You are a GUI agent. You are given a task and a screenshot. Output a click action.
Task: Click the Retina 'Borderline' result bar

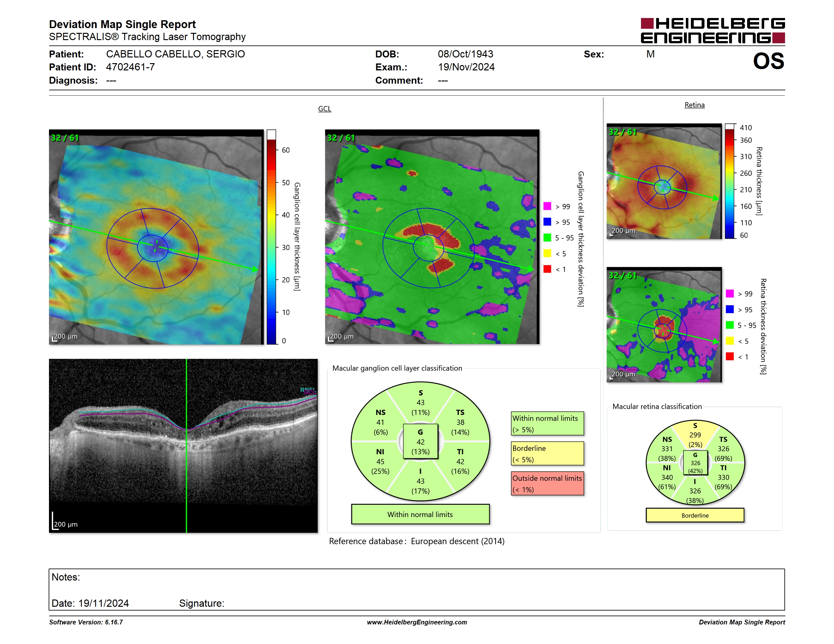[x=695, y=516]
